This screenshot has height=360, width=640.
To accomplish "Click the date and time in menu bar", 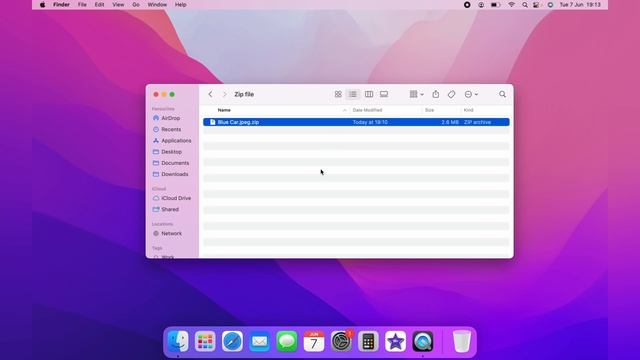I will [x=580, y=5].
